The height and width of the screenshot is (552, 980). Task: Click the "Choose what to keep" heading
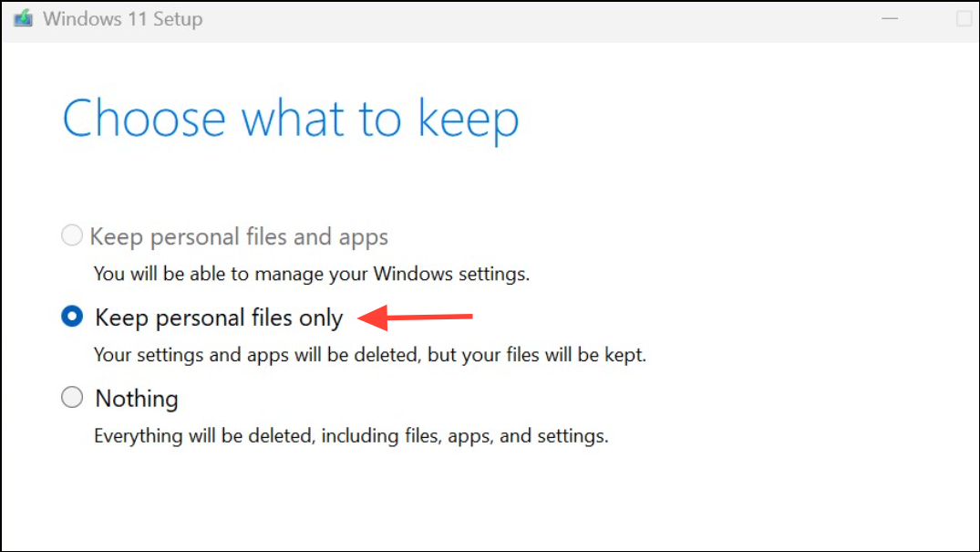point(291,120)
